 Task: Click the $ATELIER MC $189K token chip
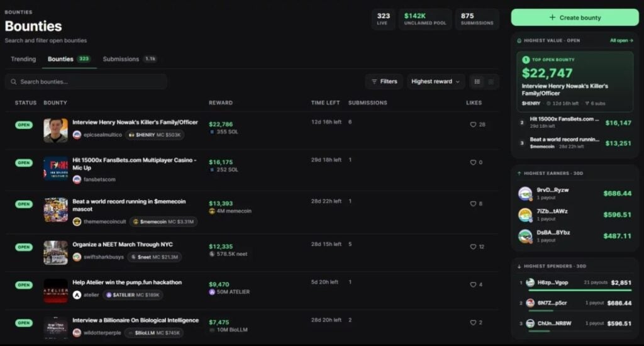point(133,295)
